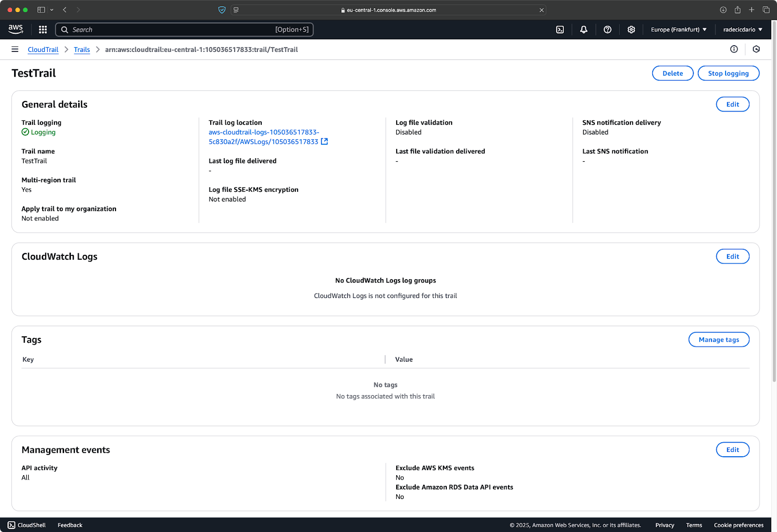Click the AWS search input field

coord(185,30)
